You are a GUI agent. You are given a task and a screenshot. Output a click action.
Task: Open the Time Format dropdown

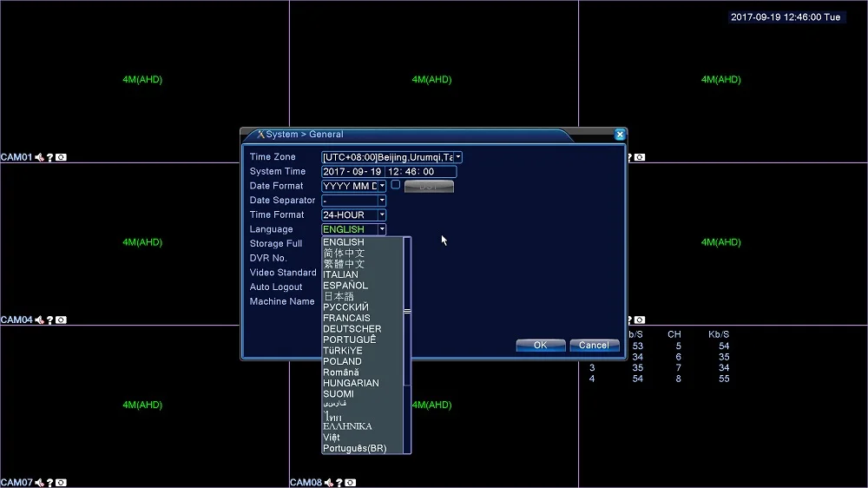[x=382, y=215]
